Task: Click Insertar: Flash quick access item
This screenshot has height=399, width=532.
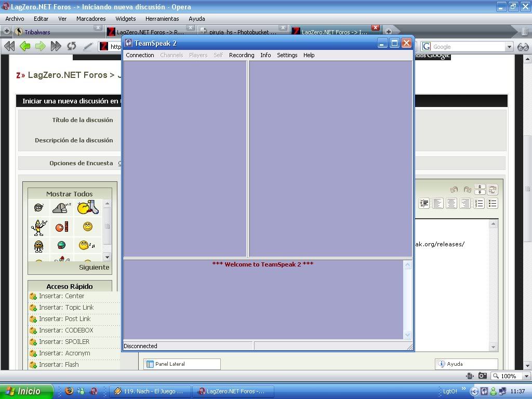Action: pos(59,364)
